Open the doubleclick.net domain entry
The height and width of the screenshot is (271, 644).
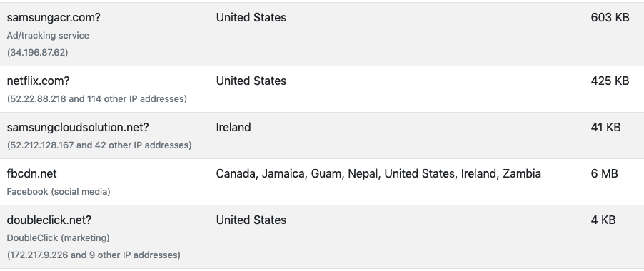(49, 220)
